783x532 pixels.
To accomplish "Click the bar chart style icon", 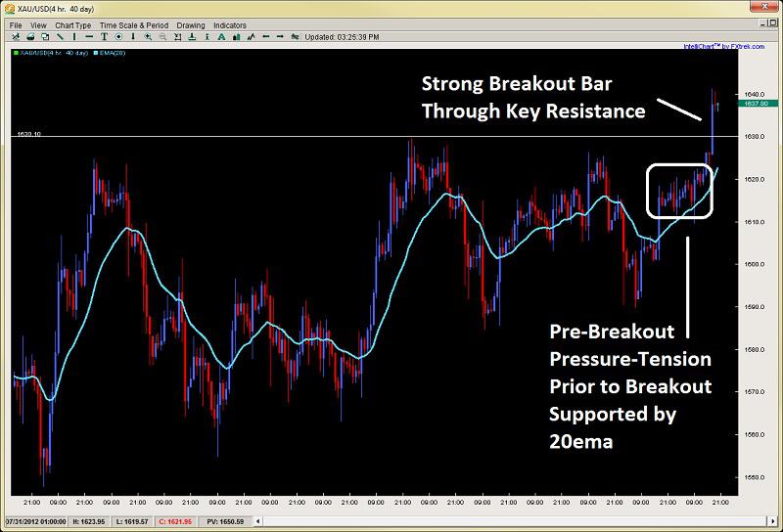I will (236, 37).
